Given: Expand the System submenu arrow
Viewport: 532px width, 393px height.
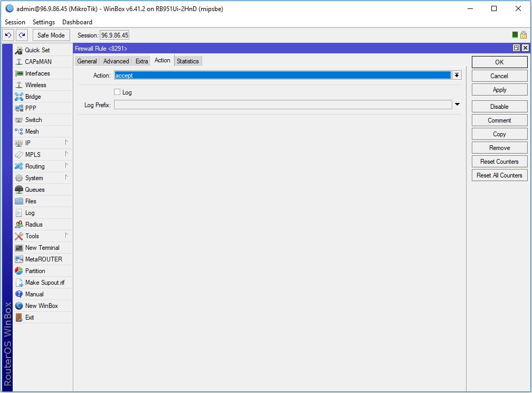Looking at the screenshot, I should [x=66, y=177].
